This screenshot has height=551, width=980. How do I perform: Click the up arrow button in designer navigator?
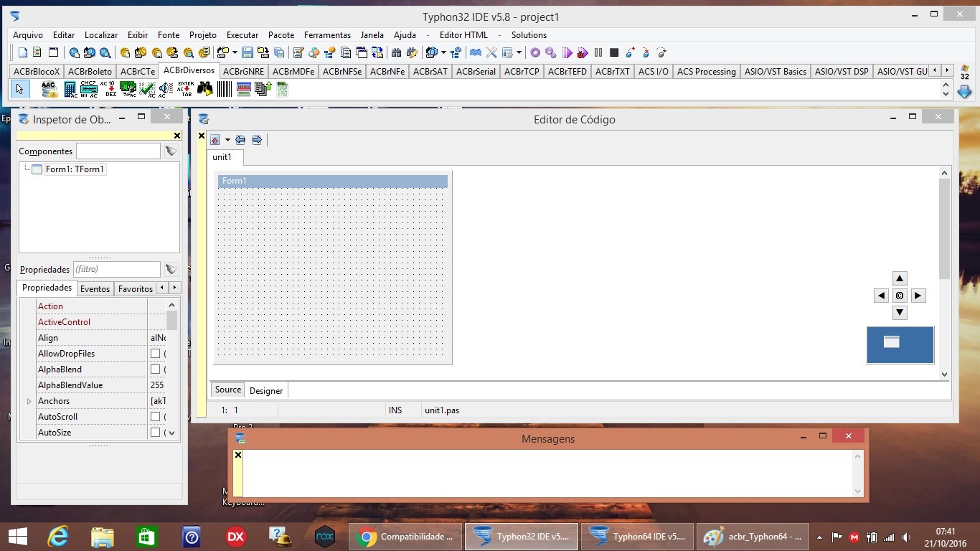click(900, 278)
